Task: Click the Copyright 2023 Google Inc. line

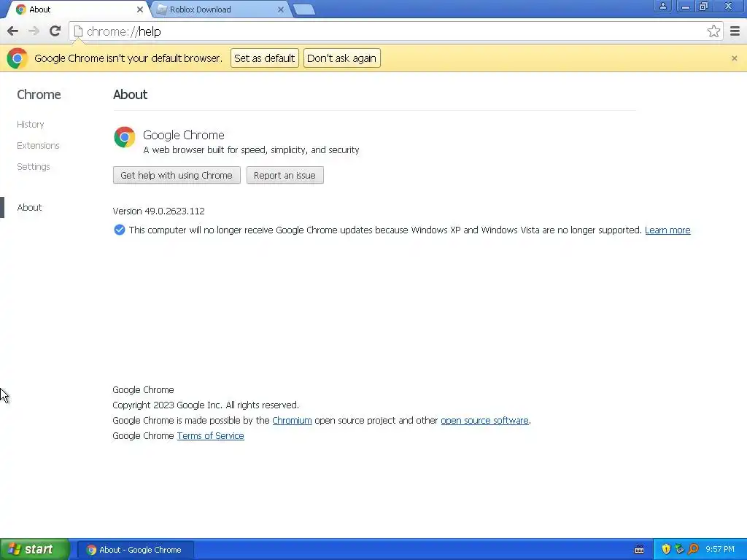Action: pos(206,405)
